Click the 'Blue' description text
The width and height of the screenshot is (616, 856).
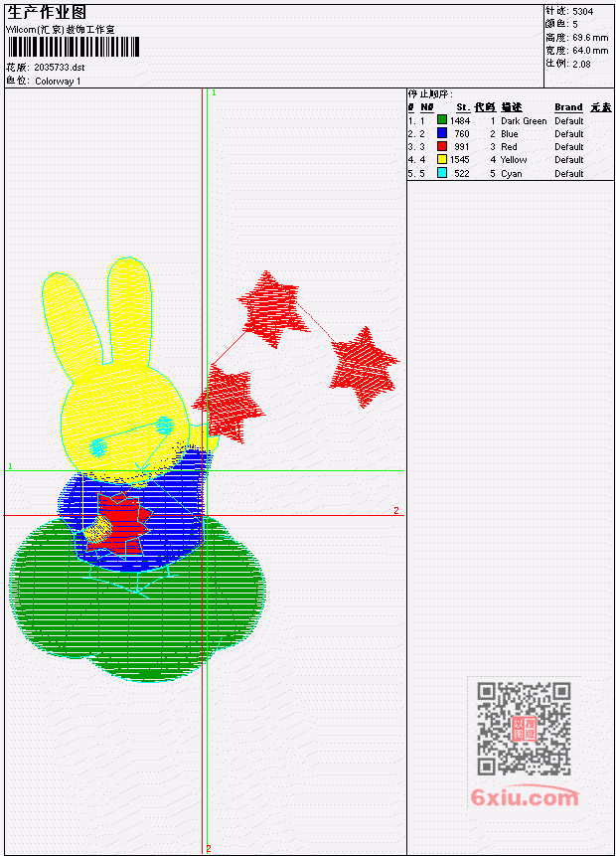(509, 134)
